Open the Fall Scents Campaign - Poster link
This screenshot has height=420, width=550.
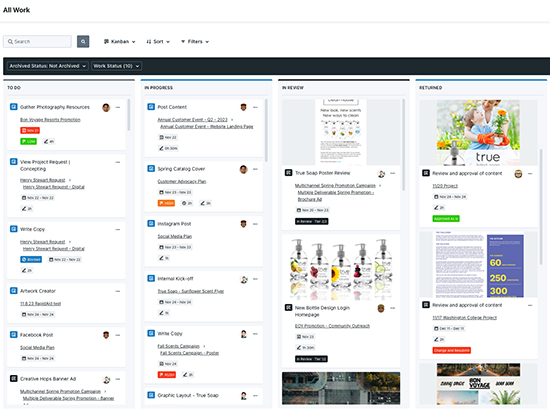(x=189, y=353)
